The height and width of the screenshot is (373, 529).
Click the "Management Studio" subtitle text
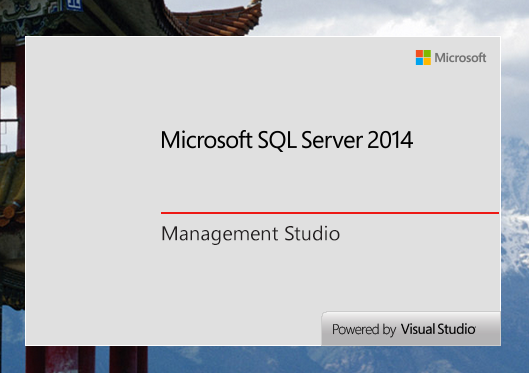tap(250, 234)
